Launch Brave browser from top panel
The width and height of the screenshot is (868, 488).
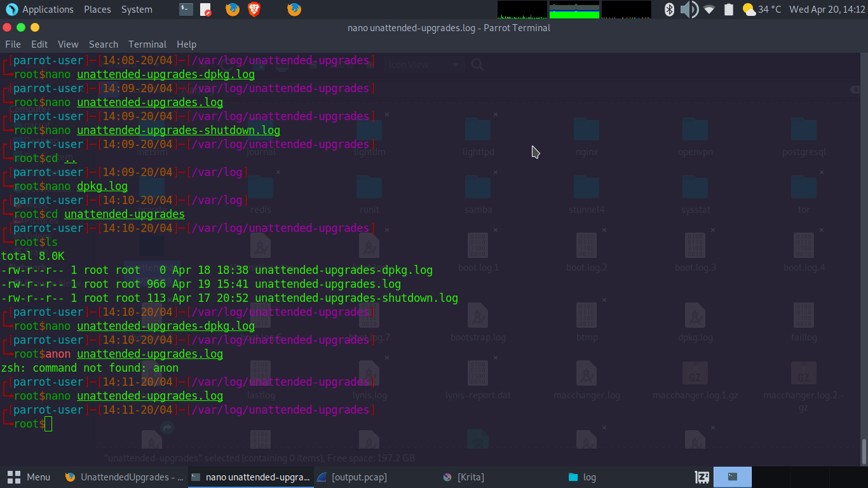[x=254, y=10]
